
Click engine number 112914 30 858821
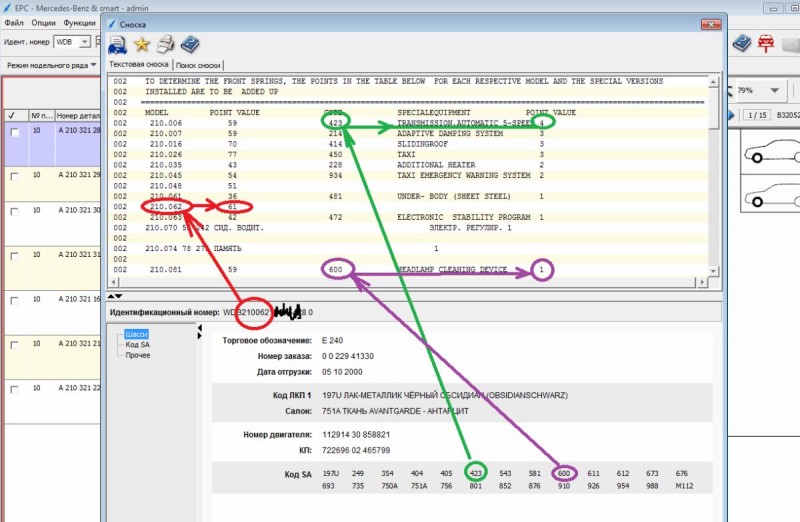coord(356,435)
